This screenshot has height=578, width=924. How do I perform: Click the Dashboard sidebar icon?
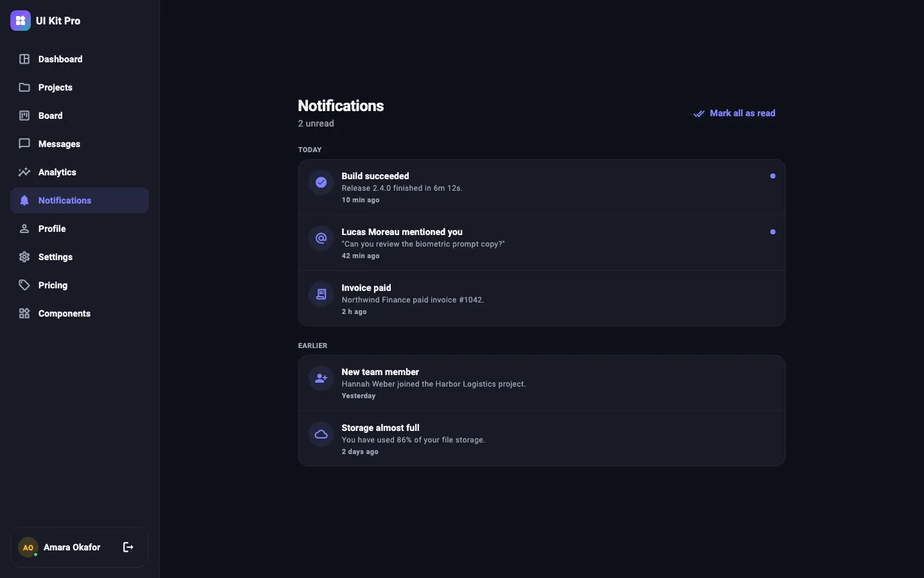pyautogui.click(x=24, y=59)
